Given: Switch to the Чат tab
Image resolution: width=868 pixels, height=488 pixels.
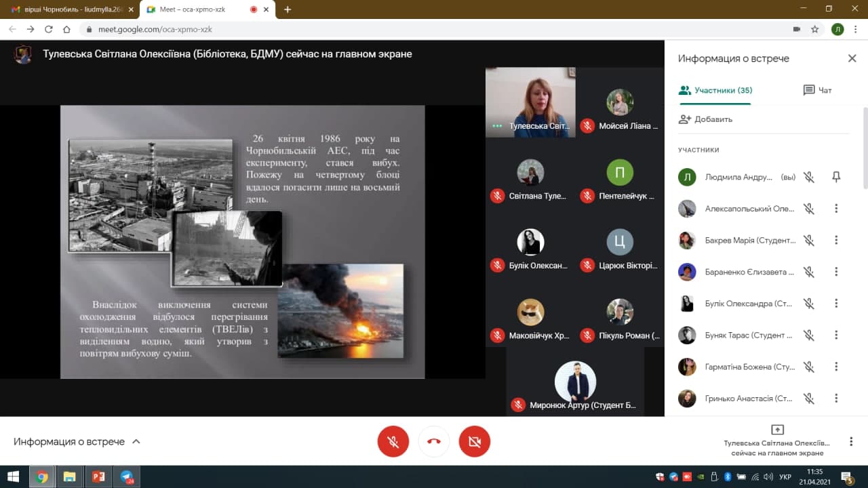Looking at the screenshot, I should [817, 90].
